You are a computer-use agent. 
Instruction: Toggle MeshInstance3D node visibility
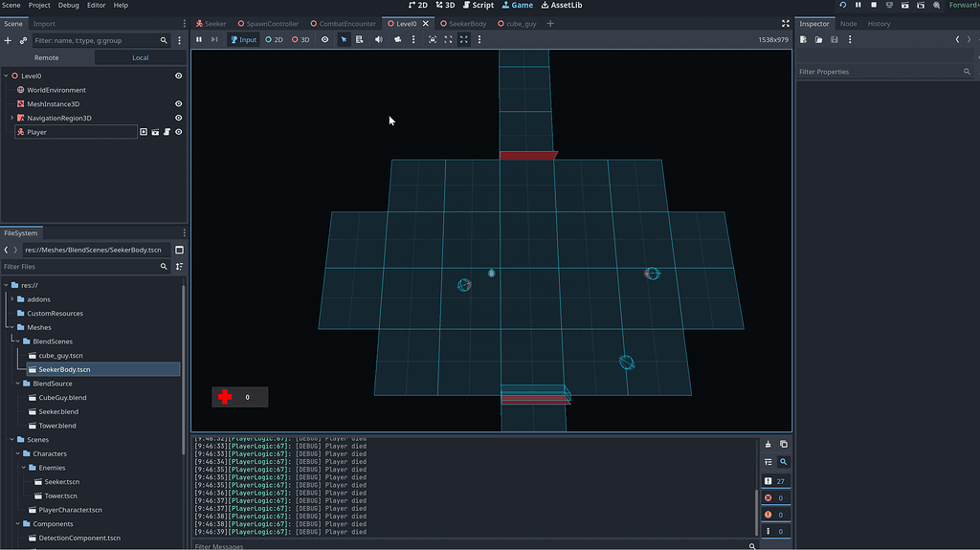(179, 103)
